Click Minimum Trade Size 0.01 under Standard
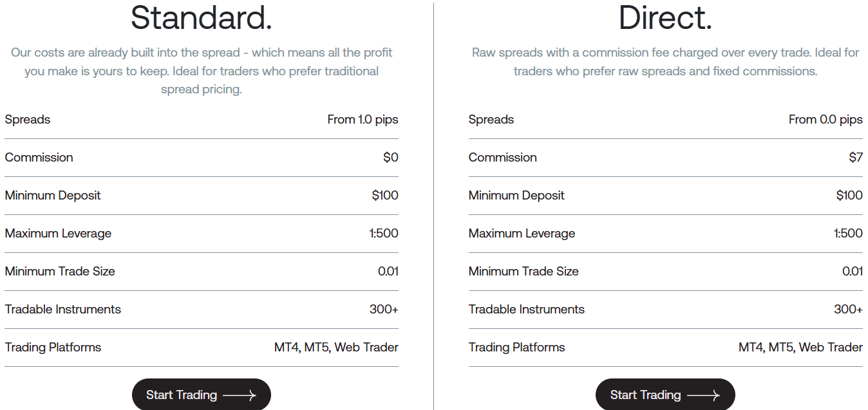 [386, 272]
